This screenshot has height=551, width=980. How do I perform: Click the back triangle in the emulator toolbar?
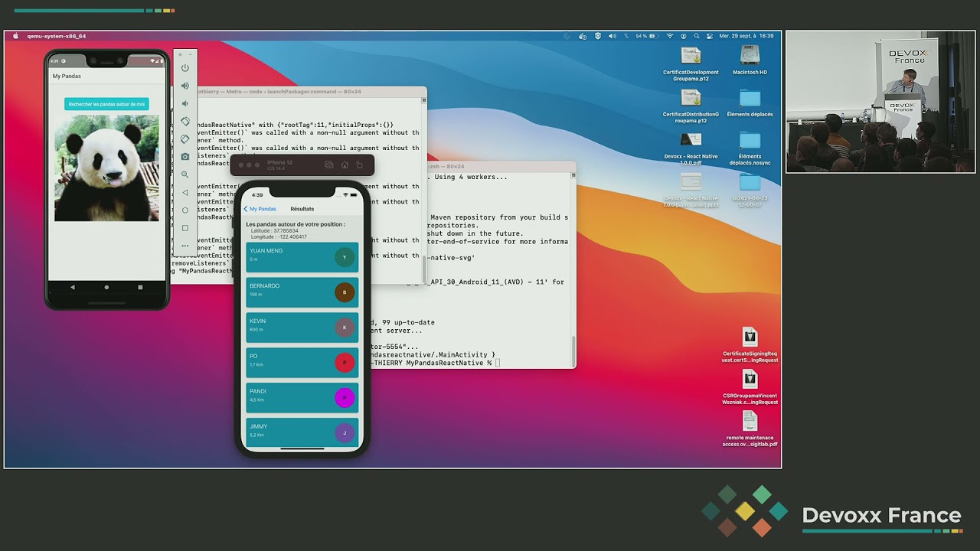(185, 193)
